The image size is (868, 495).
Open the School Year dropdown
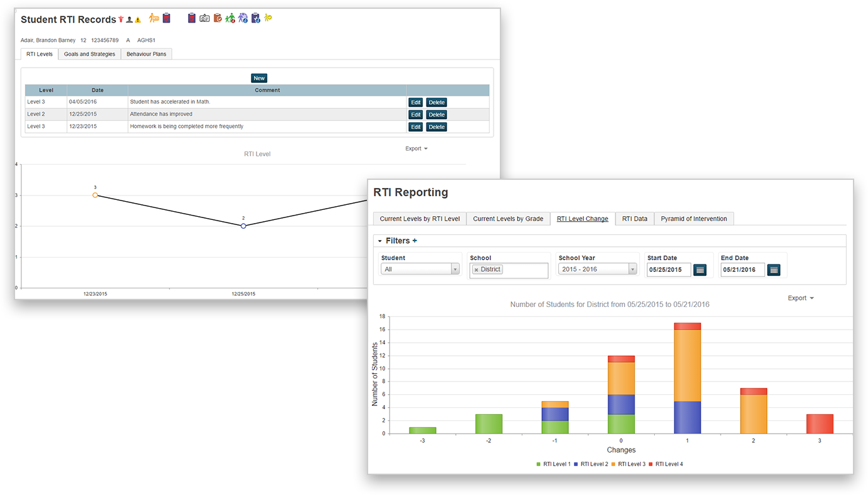pos(598,269)
